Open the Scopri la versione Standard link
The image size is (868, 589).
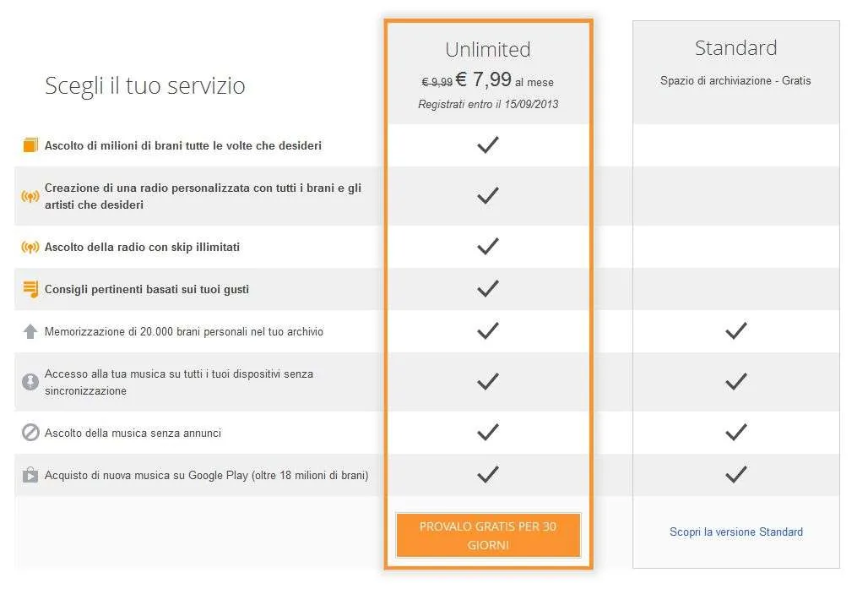[x=735, y=532]
